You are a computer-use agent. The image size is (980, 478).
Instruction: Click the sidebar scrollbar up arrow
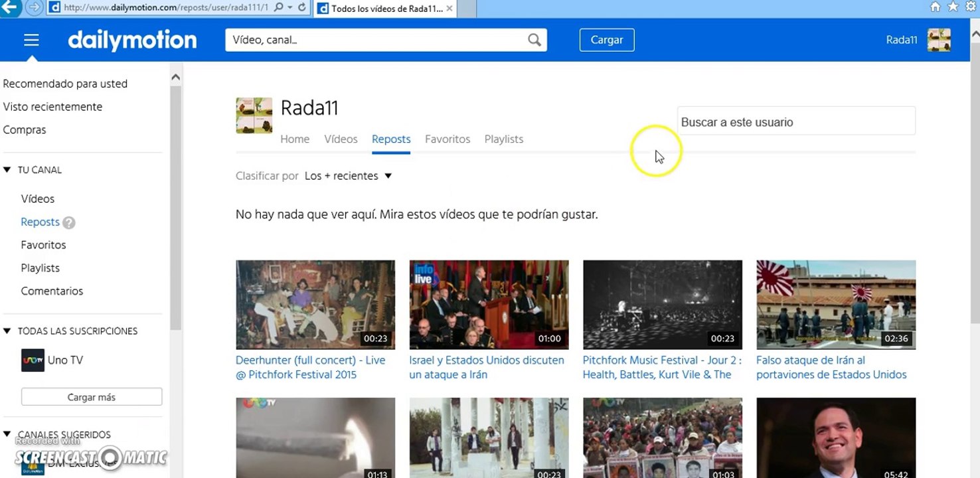pos(176,77)
